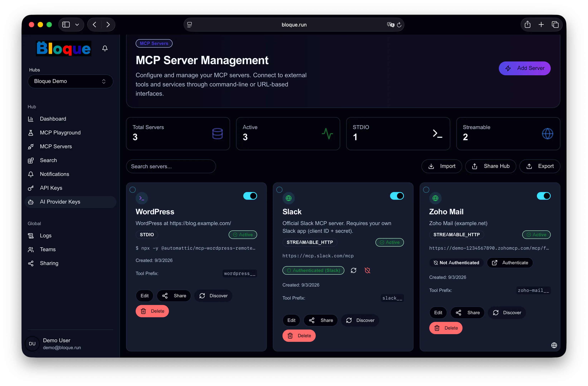Open Notifications in the sidebar
Image resolution: width=588 pixels, height=386 pixels.
(70, 174)
